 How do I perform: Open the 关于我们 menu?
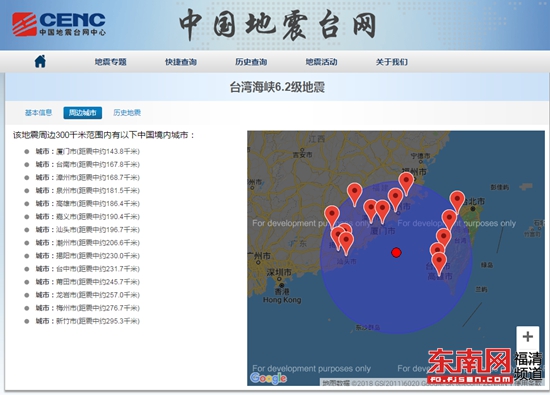click(392, 62)
